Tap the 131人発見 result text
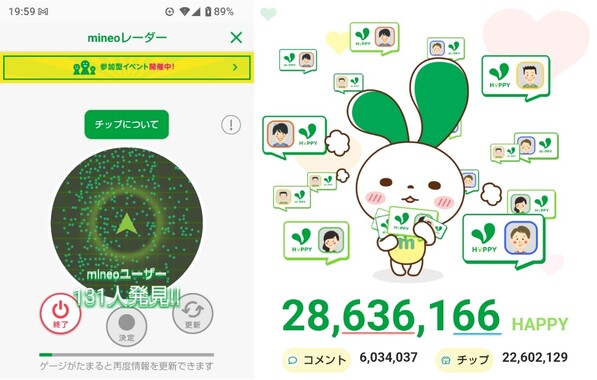597x380 pixels. (126, 297)
